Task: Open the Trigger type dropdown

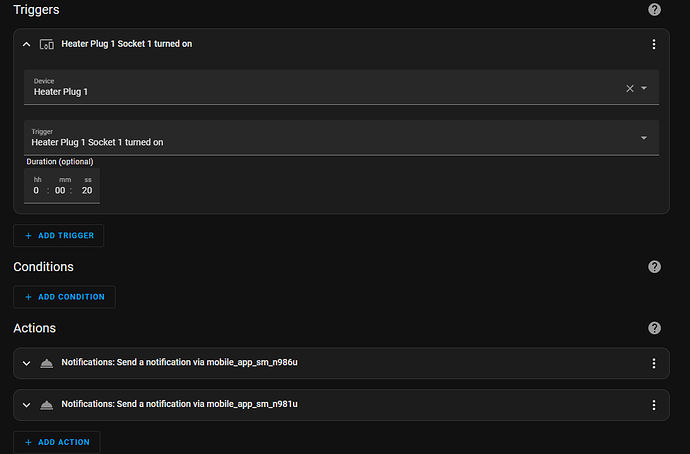Action: pyautogui.click(x=644, y=138)
